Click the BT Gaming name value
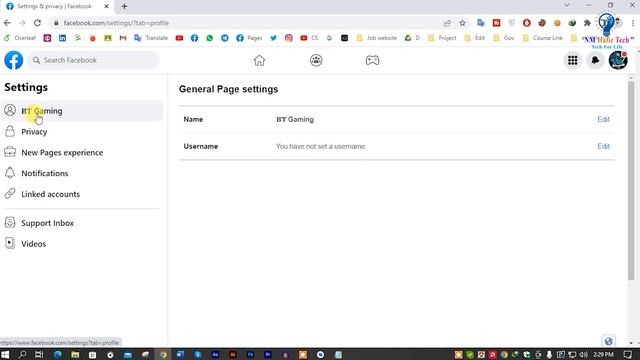This screenshot has width=640, height=360. 295,119
